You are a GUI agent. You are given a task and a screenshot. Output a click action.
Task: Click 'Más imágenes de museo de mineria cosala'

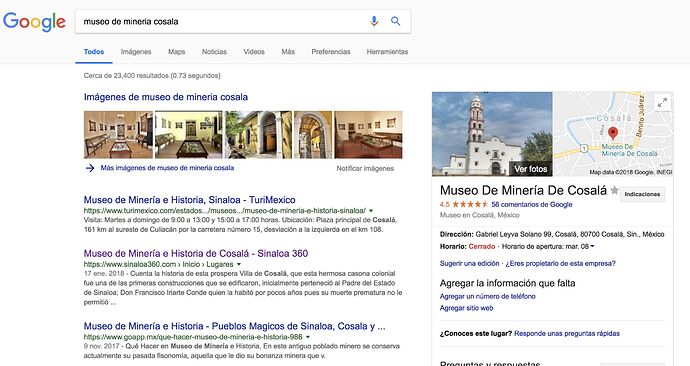point(167,168)
